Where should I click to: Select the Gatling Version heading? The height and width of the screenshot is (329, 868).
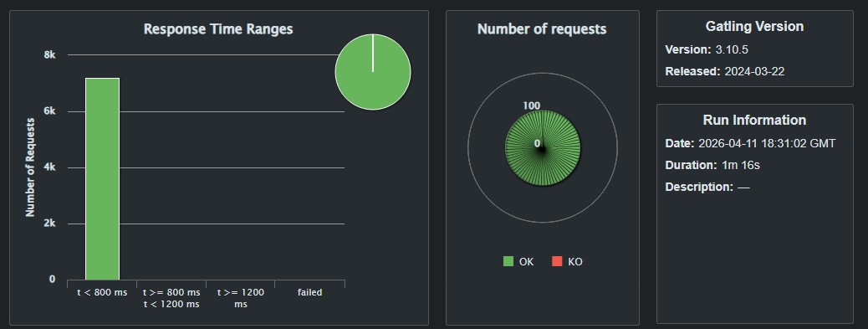[754, 26]
